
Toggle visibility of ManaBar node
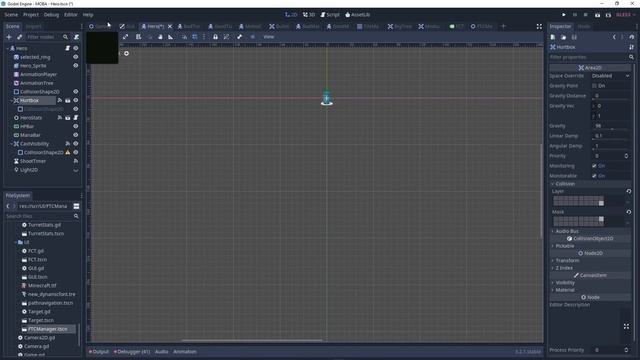click(76, 135)
